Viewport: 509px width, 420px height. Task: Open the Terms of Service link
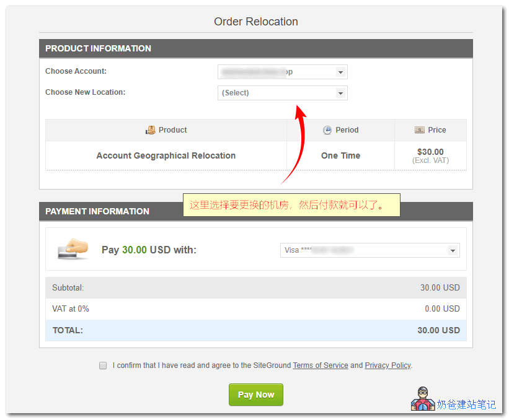320,365
